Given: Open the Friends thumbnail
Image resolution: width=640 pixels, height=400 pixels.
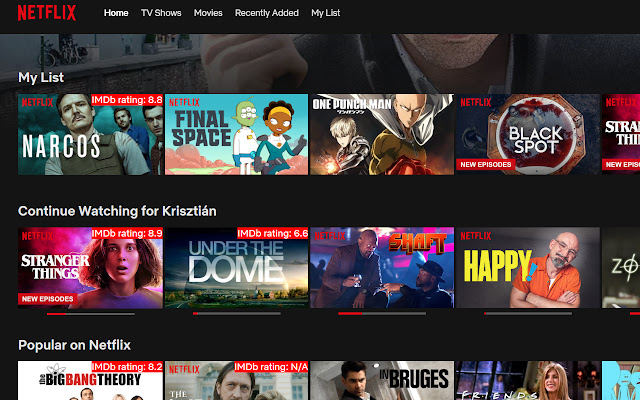Looking at the screenshot, I should (x=527, y=380).
